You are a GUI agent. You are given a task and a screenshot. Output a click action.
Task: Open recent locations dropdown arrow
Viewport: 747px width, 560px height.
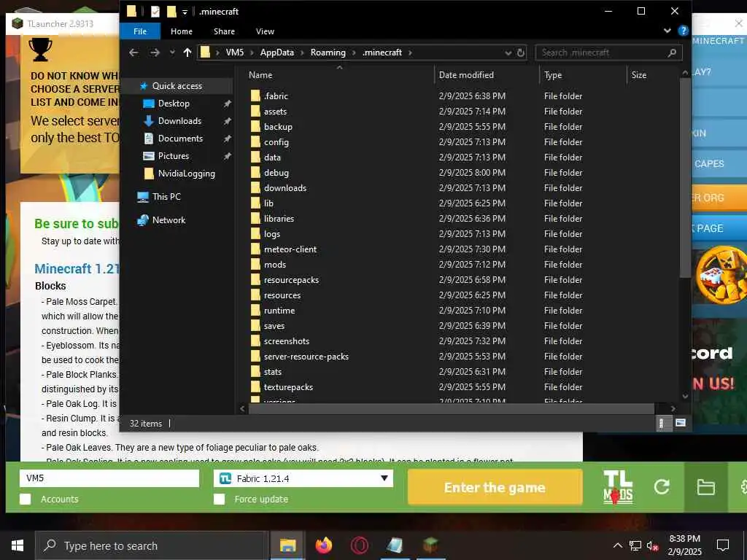(x=172, y=52)
